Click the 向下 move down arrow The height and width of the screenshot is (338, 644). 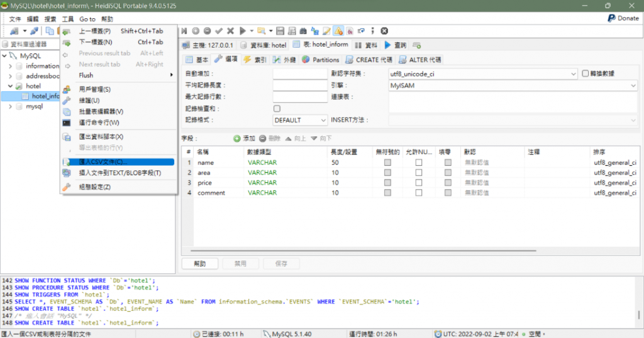[314, 139]
